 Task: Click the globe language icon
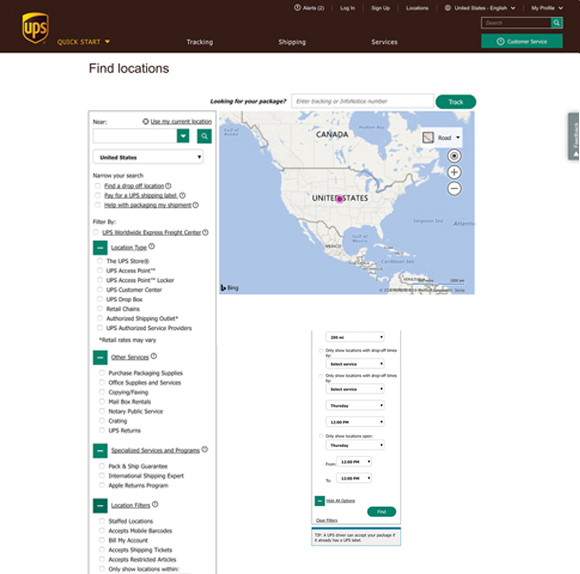448,8
